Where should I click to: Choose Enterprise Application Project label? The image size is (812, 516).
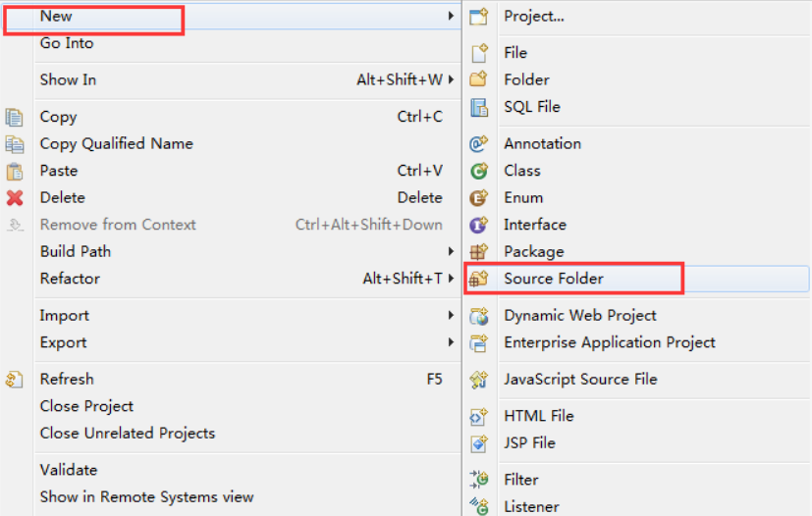(610, 342)
